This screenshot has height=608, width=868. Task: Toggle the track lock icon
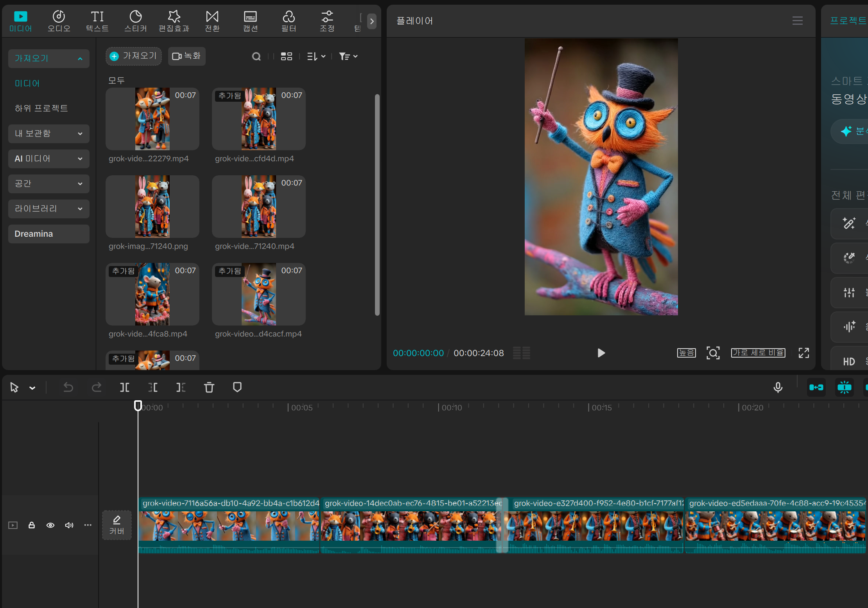tap(32, 525)
